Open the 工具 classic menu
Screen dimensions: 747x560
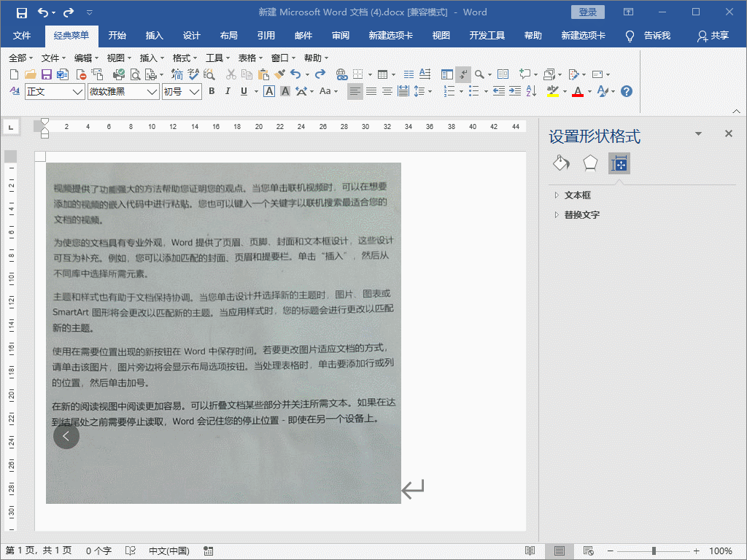tap(217, 58)
